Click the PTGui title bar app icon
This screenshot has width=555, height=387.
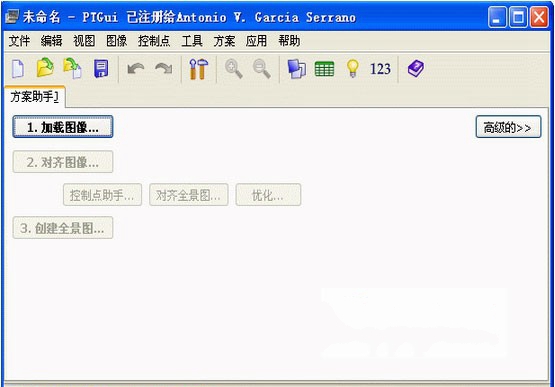(x=12, y=16)
